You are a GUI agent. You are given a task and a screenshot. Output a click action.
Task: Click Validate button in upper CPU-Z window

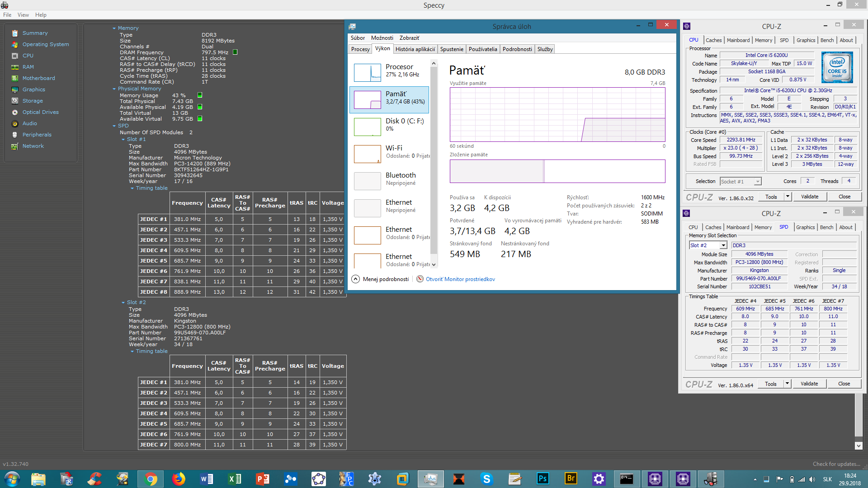pyautogui.click(x=810, y=197)
